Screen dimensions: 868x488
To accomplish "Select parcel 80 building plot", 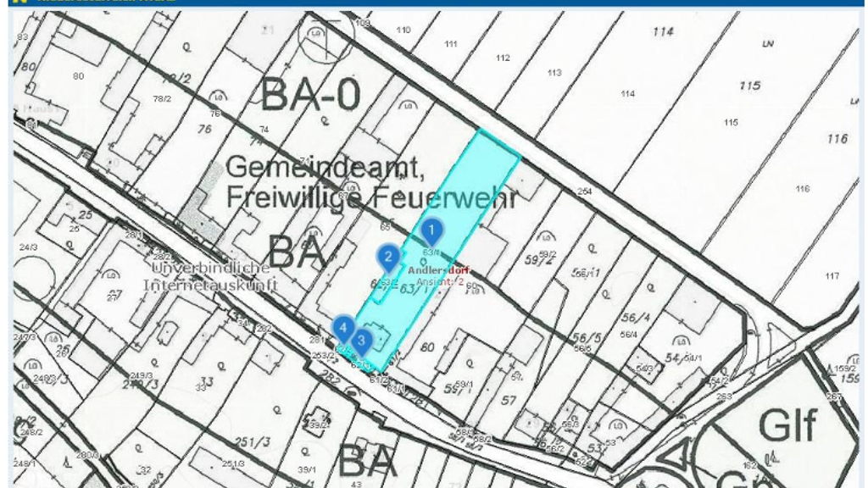I will (79, 76).
